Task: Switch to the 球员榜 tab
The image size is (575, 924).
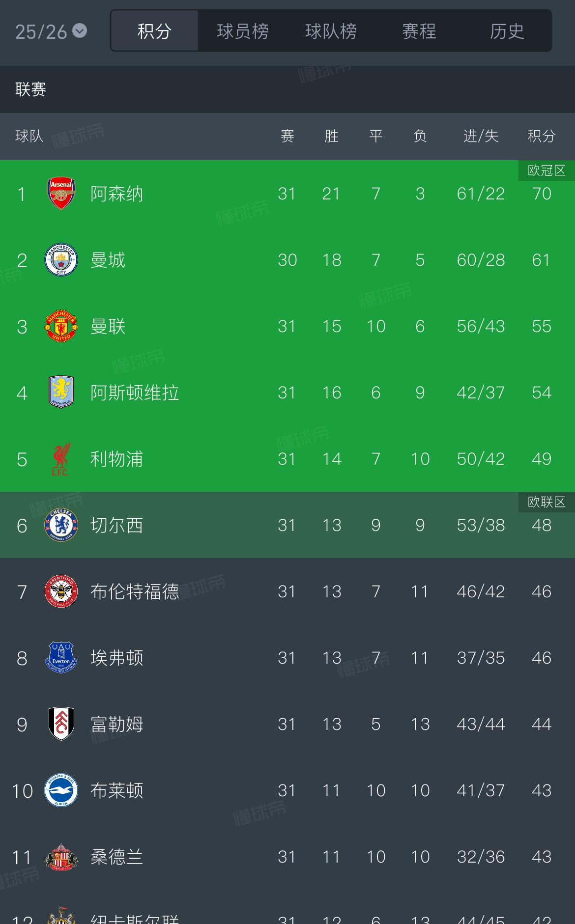Action: click(243, 31)
